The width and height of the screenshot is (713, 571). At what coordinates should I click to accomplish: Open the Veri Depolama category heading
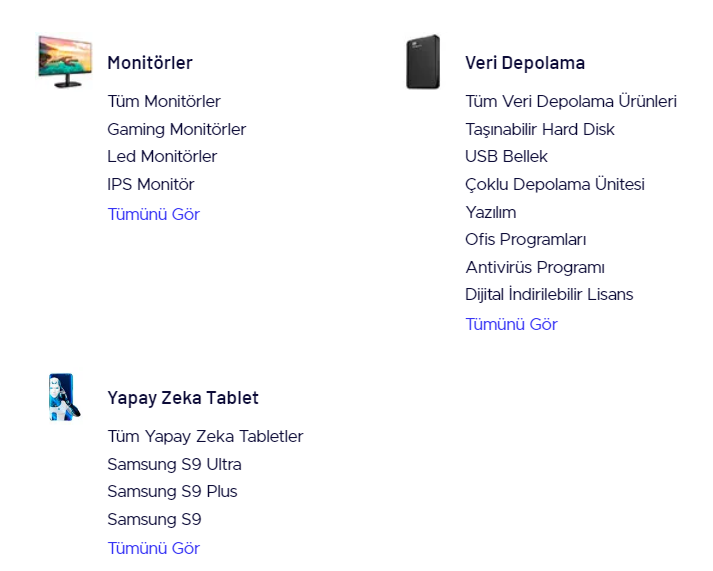pos(525,63)
